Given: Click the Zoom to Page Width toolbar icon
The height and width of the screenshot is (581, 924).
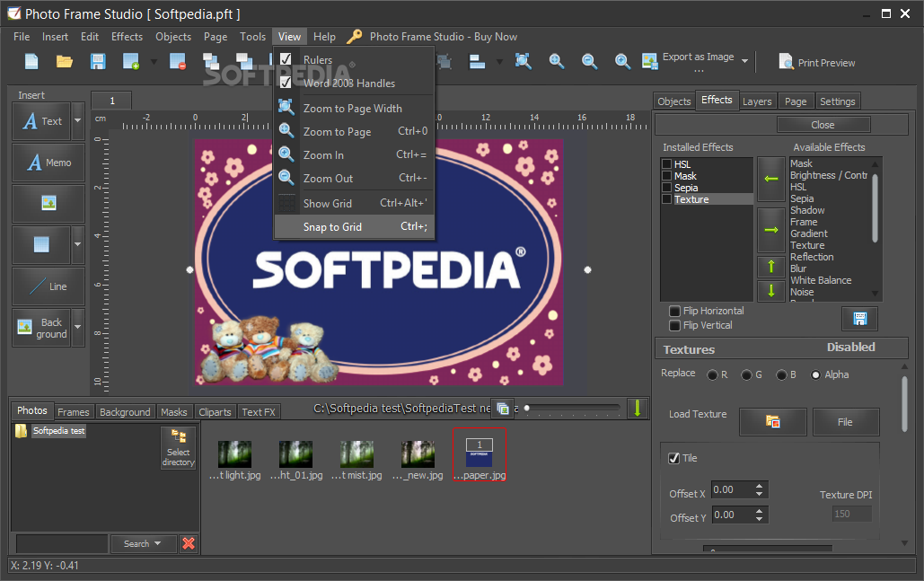Looking at the screenshot, I should tap(523, 61).
